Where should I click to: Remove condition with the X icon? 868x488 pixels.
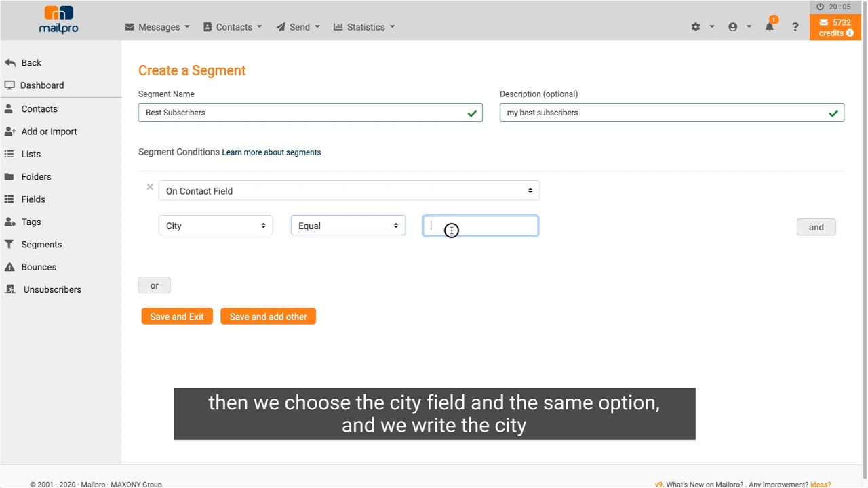click(150, 187)
